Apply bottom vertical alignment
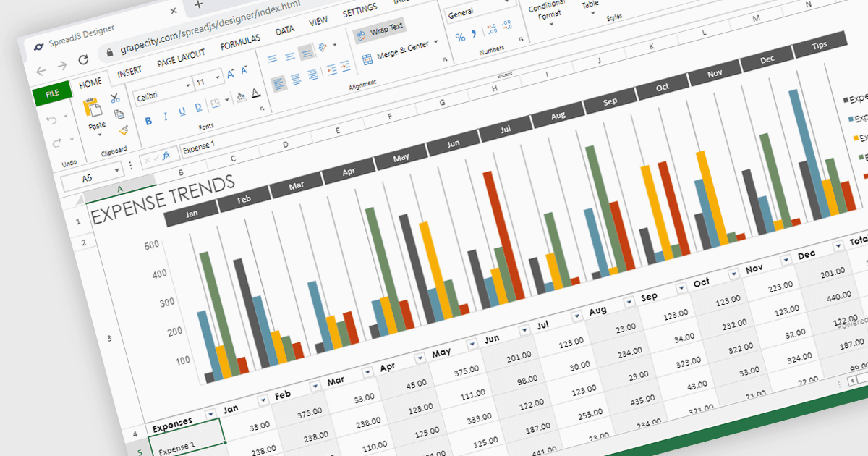This screenshot has width=868, height=456. click(306, 52)
